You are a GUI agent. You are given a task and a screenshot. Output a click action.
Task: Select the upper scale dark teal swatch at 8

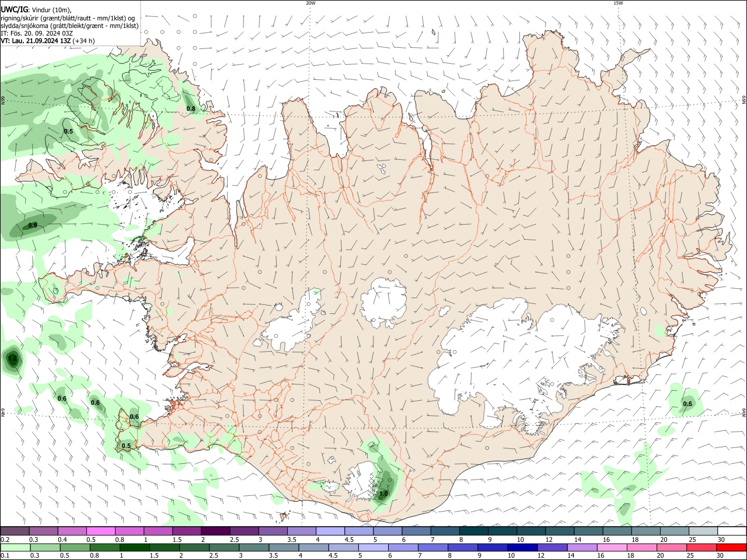(473, 531)
